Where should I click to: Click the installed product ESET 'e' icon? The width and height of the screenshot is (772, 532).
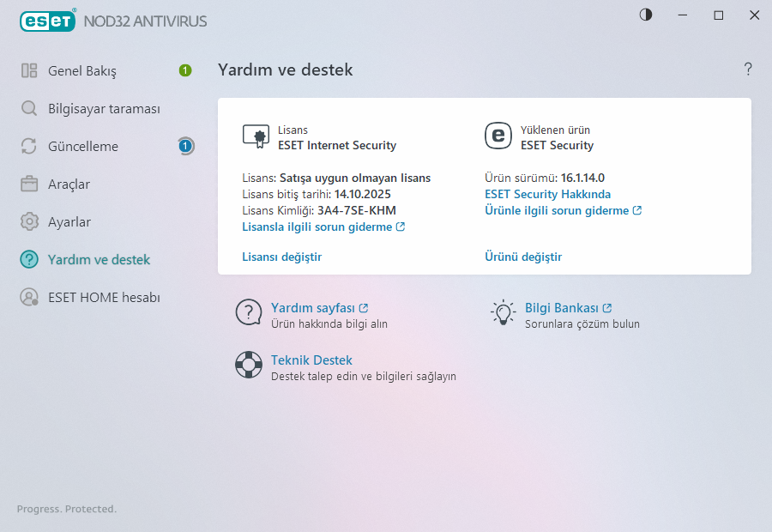[x=498, y=136]
